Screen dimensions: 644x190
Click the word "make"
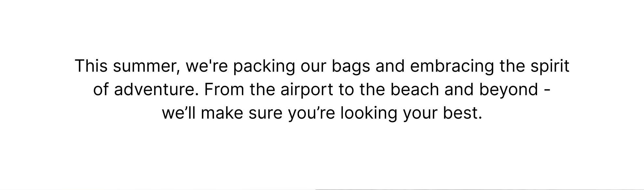[x=222, y=113]
